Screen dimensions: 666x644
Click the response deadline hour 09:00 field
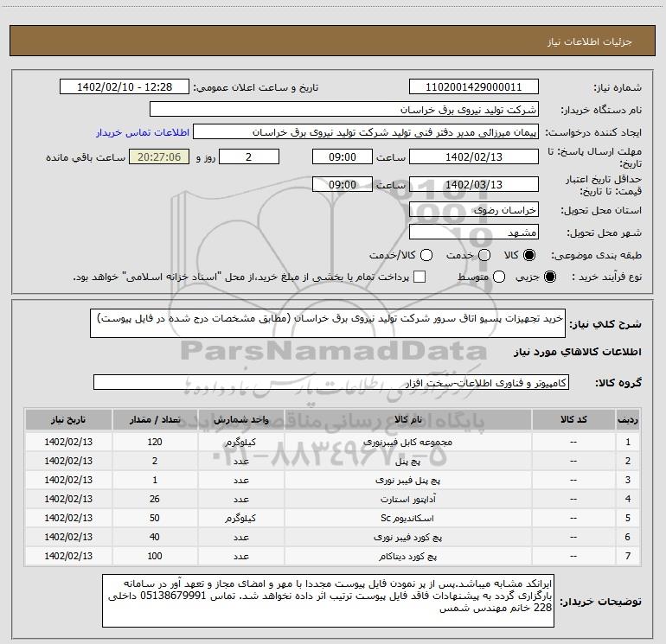(343, 156)
